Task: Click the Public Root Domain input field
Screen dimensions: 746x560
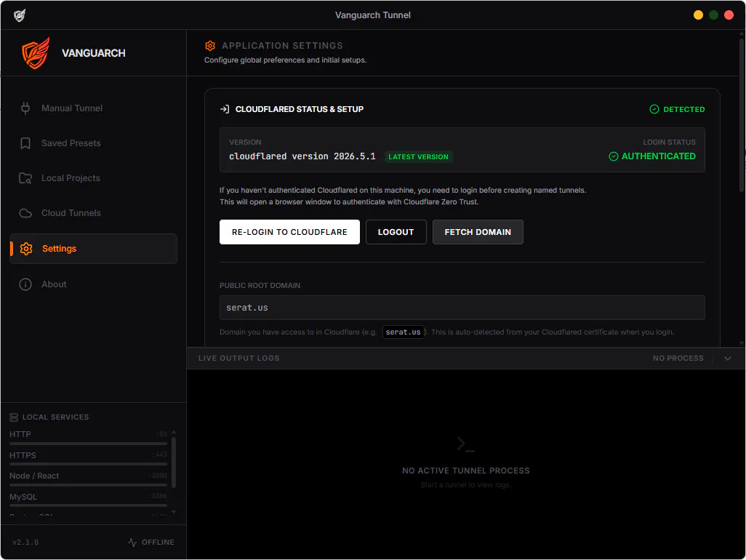Action: (462, 308)
